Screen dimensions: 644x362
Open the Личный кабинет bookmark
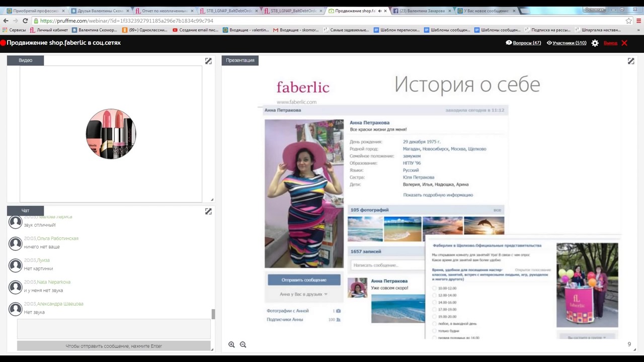[49, 30]
